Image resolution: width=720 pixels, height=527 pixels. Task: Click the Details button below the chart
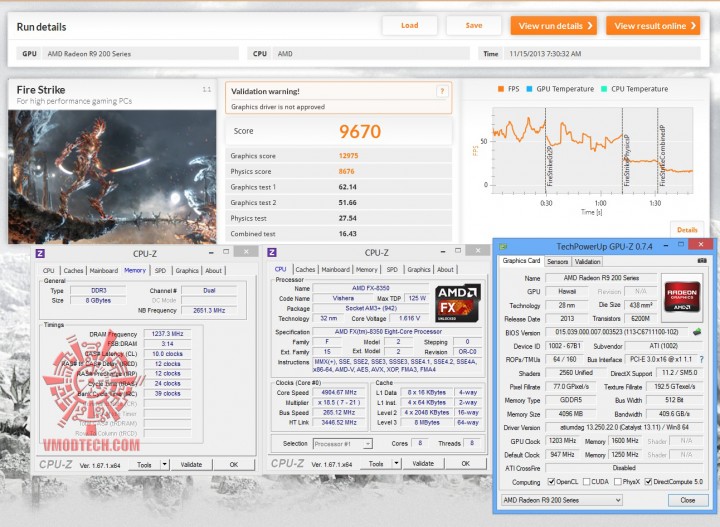pos(687,230)
